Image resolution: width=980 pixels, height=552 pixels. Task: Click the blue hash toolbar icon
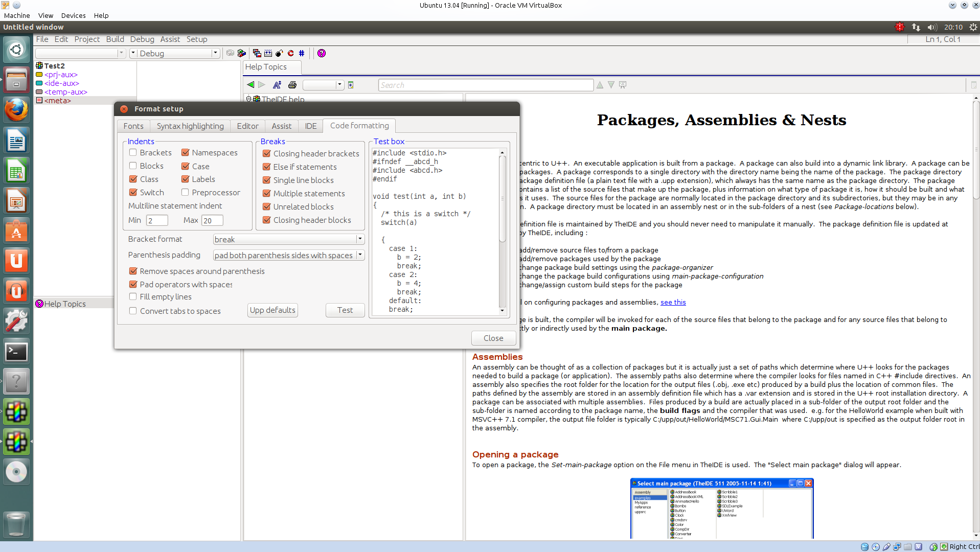[x=302, y=53]
